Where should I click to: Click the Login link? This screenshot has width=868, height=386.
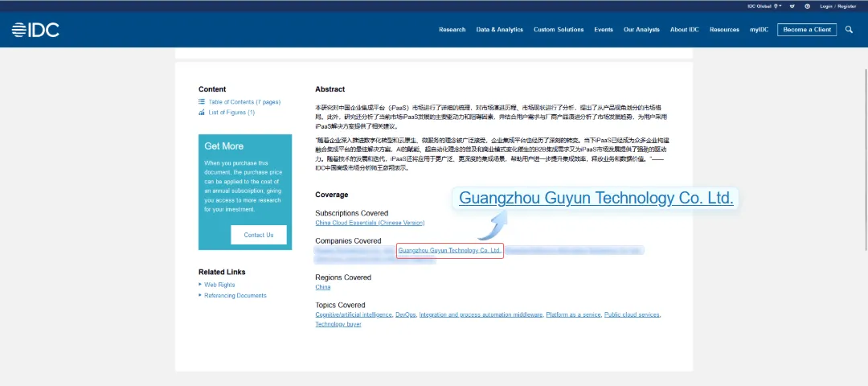(826, 6)
